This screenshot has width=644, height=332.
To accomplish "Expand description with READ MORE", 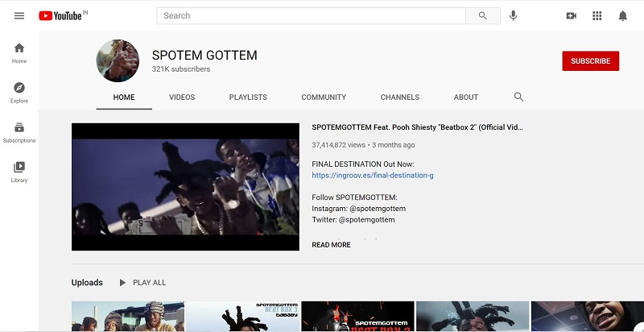I will (331, 245).
